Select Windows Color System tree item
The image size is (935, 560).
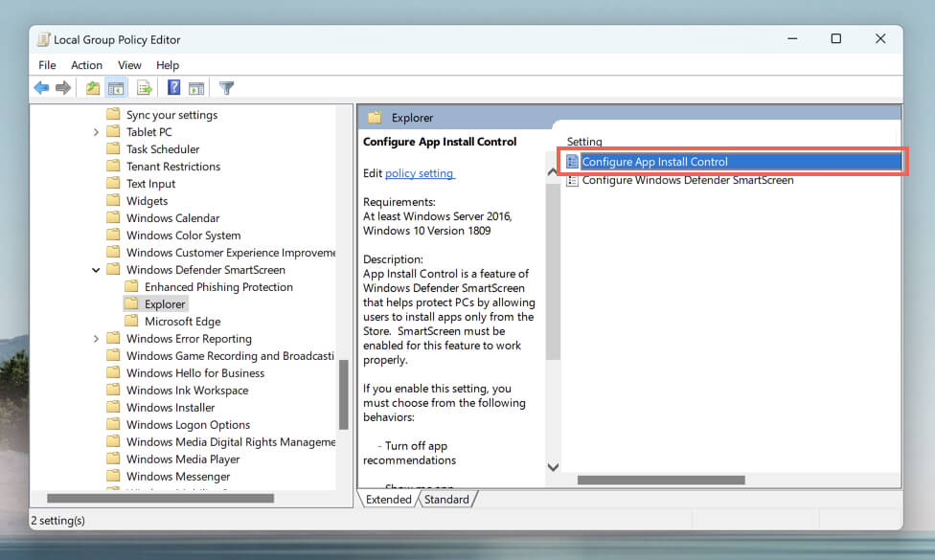[x=184, y=235]
